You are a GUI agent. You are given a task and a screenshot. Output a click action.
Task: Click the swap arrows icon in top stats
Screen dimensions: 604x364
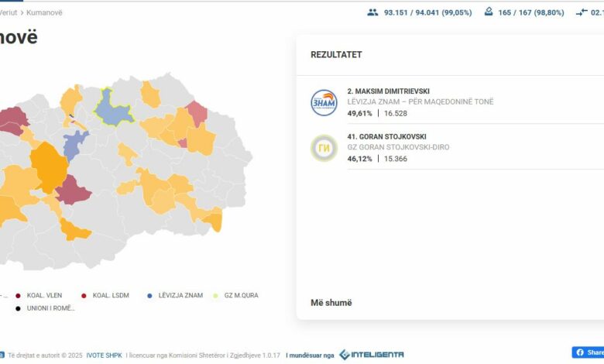tap(583, 12)
